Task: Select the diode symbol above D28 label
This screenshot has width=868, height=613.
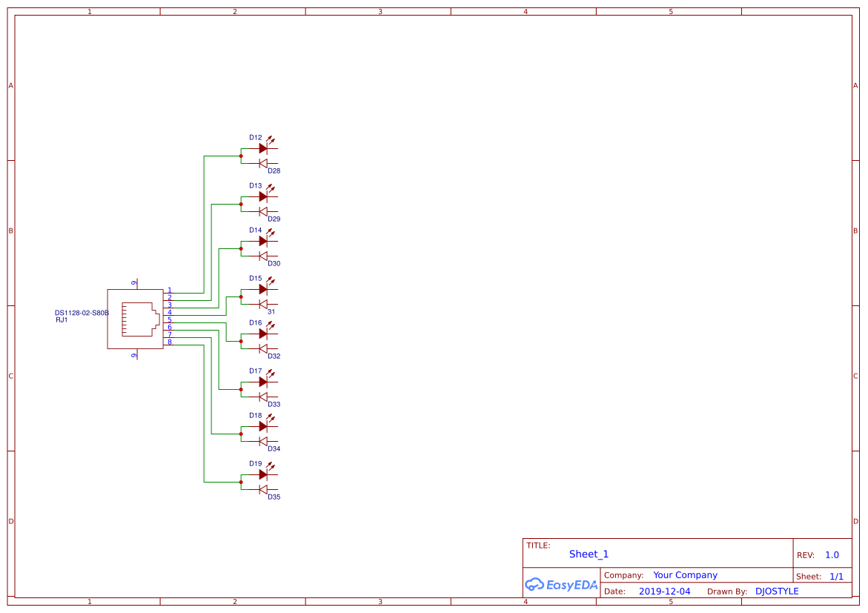Action: coord(263,163)
